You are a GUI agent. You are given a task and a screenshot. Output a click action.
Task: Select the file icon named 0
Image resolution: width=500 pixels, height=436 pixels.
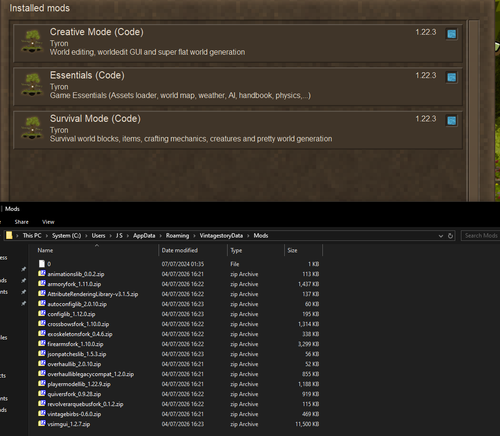click(42, 264)
